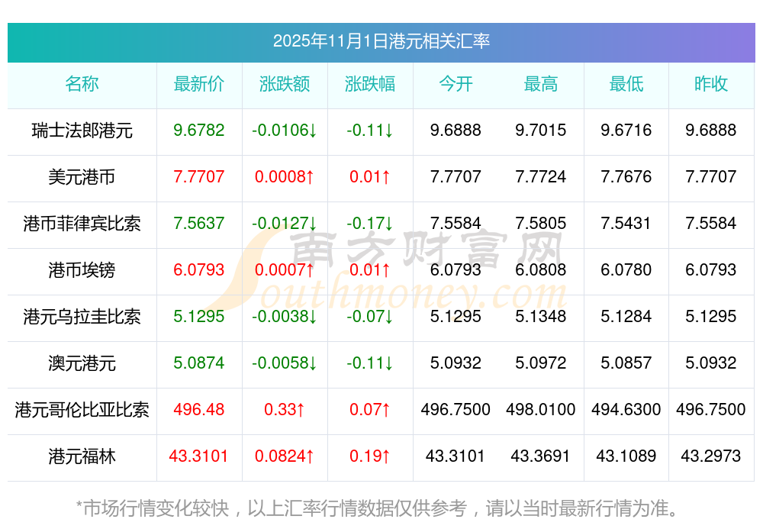Click change amount 0.33↑

284,409
